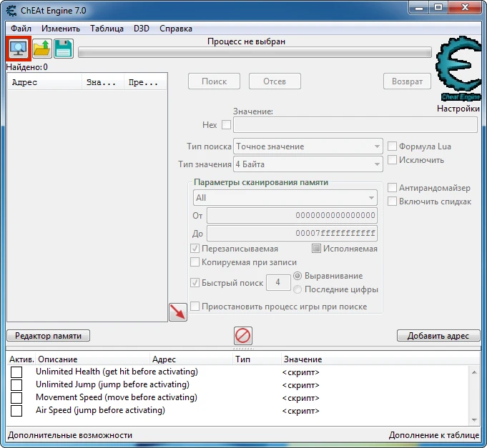Open the D3D menu
487x448 pixels.
(142, 29)
